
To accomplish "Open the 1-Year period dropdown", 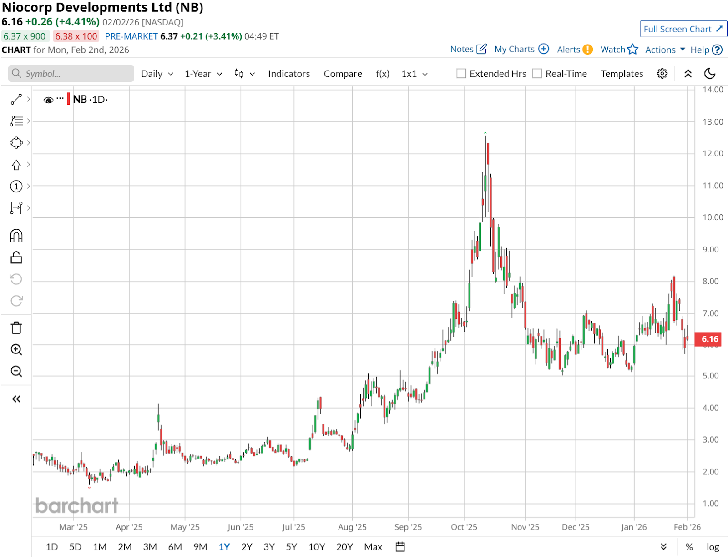I will (203, 74).
